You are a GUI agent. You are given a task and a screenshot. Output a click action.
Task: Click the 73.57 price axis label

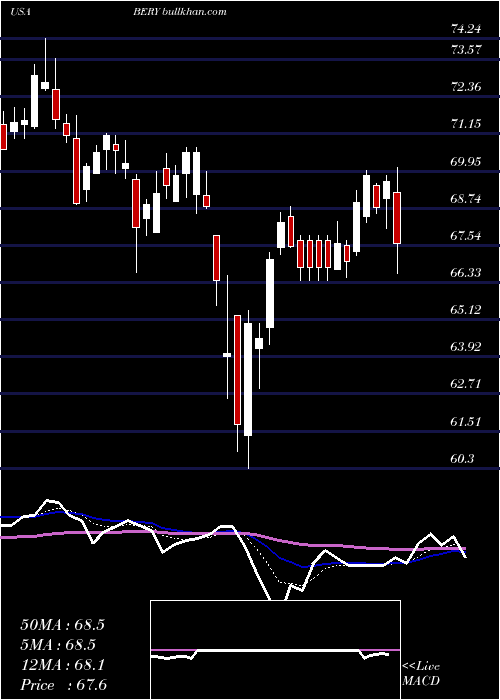466,50
